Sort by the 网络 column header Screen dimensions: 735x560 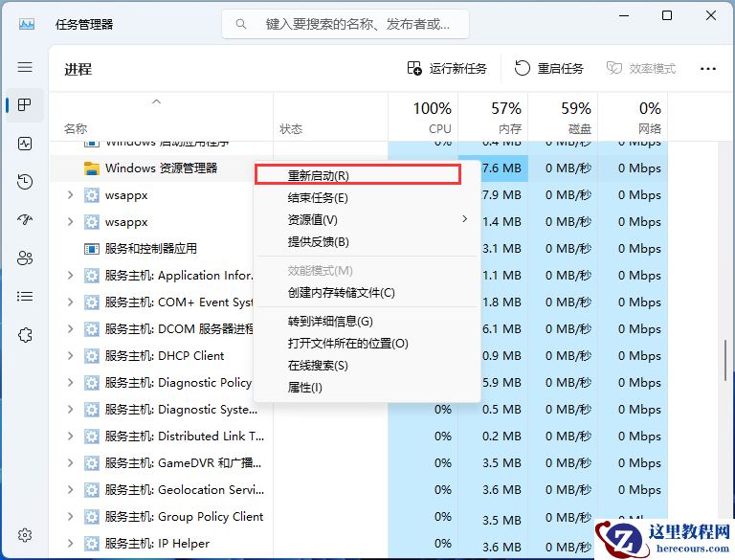[x=633, y=117]
